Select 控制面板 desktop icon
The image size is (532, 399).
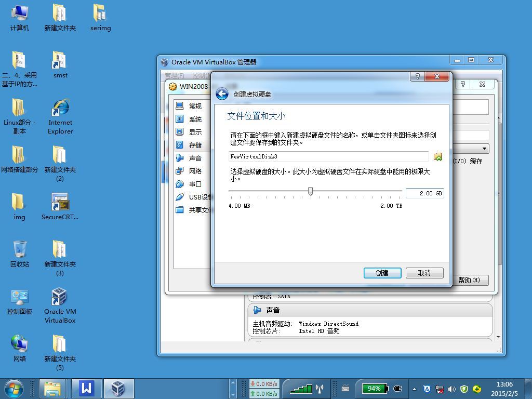[20, 301]
